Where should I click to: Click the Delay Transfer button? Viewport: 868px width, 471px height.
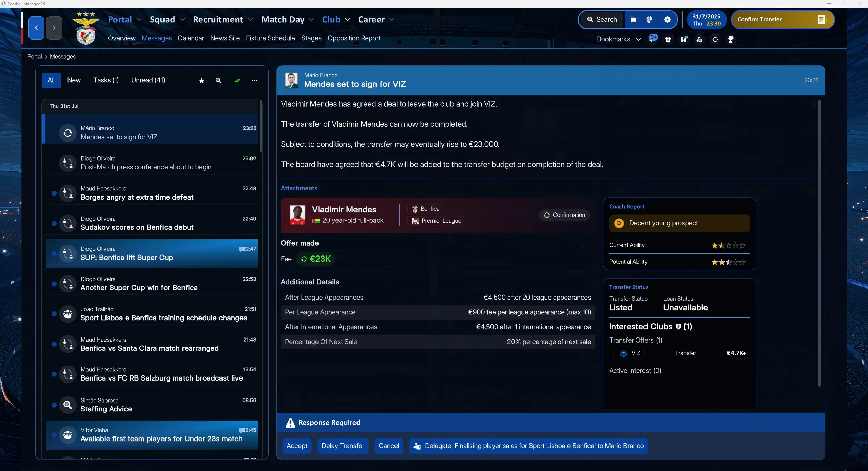pos(343,446)
